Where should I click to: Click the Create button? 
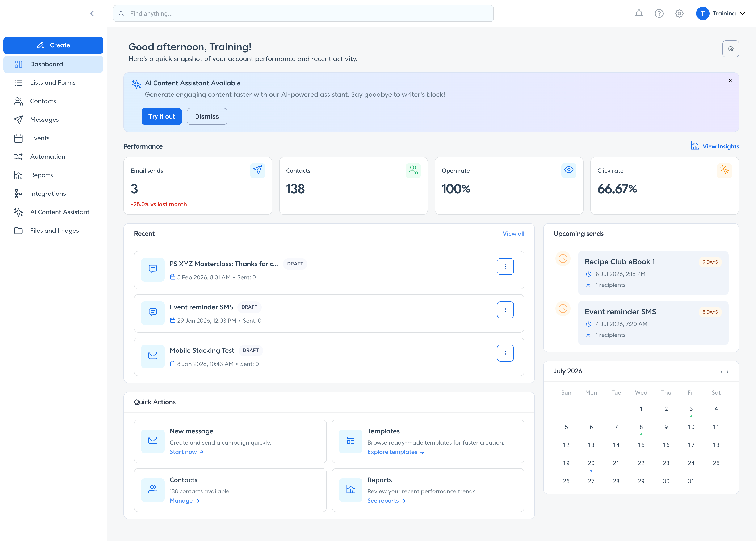pyautogui.click(x=53, y=45)
